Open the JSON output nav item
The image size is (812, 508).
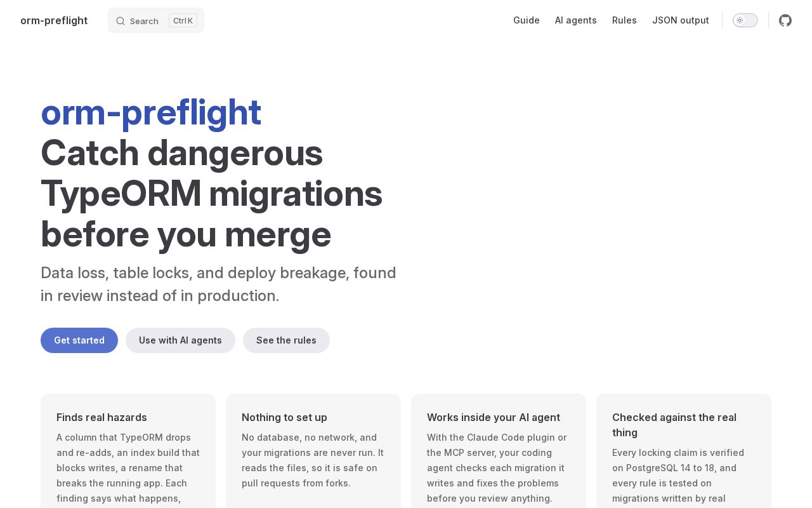[681, 20]
